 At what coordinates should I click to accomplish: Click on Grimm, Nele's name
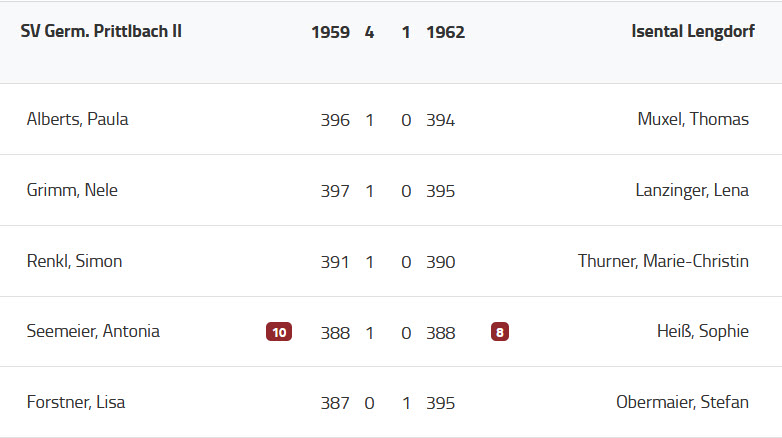pos(72,190)
